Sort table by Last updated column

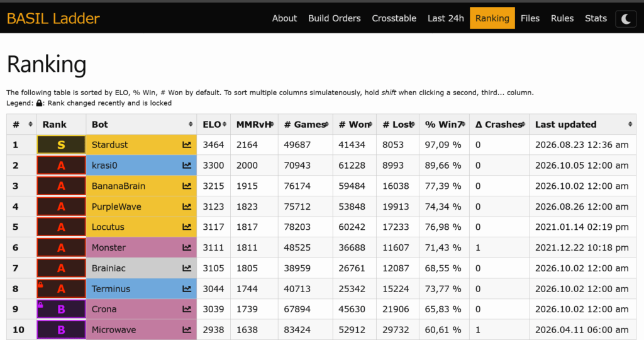(x=583, y=124)
